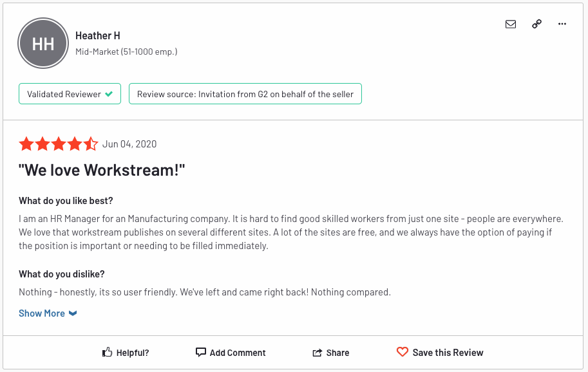Click the thumbs-up Helpful icon

point(108,352)
